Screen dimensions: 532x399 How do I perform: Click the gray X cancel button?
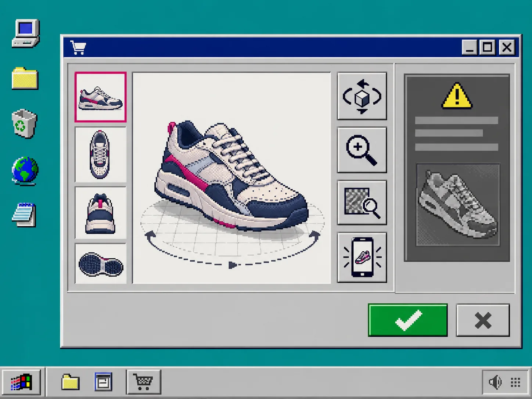(483, 320)
